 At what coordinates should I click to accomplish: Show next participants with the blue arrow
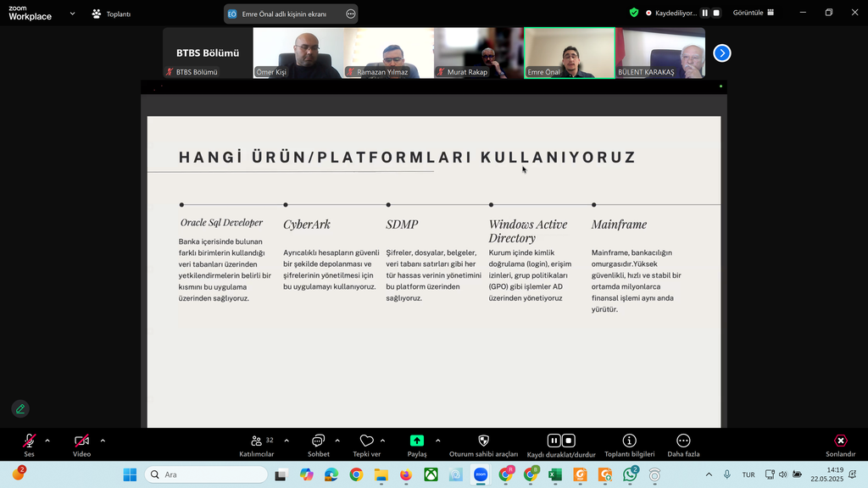click(722, 53)
